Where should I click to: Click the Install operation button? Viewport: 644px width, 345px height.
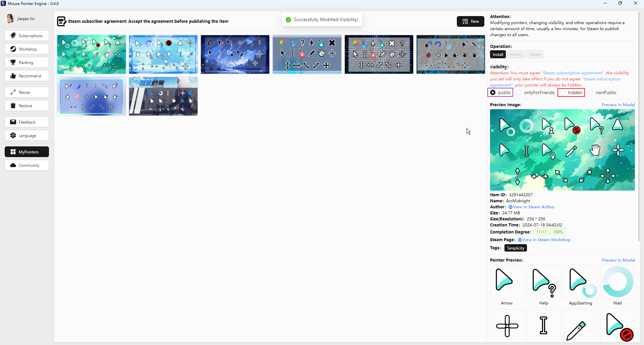[498, 55]
